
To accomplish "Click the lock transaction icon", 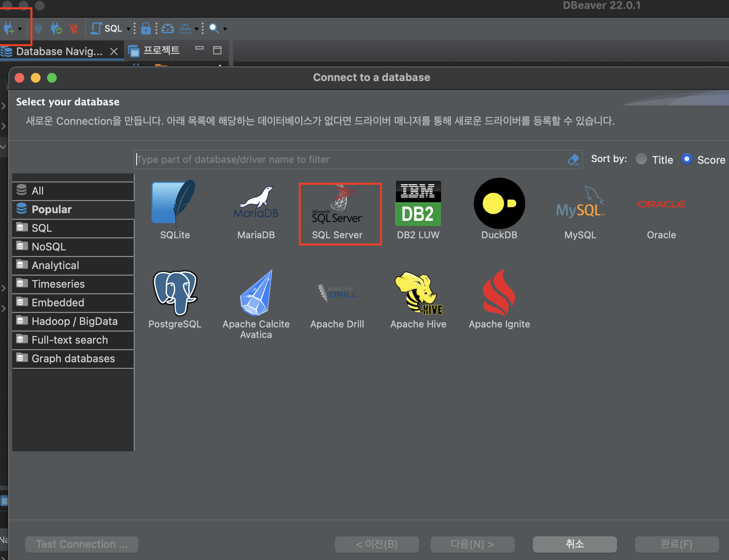I will tap(146, 28).
